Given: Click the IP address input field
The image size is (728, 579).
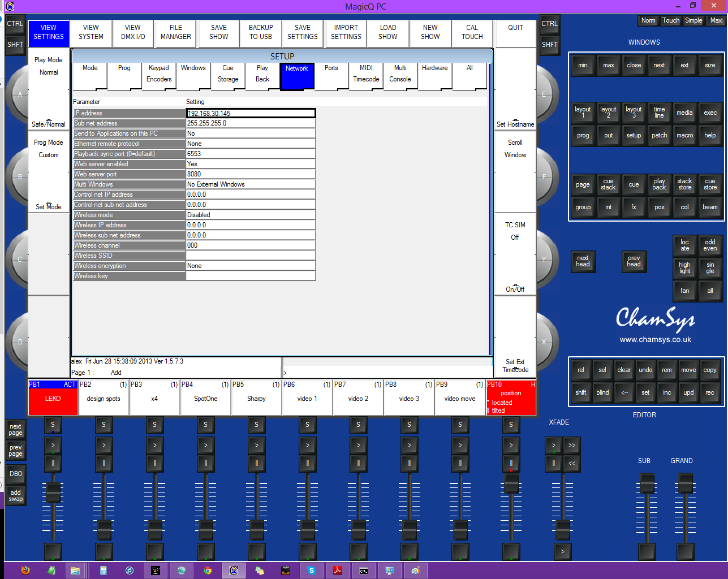Looking at the screenshot, I should tap(251, 113).
